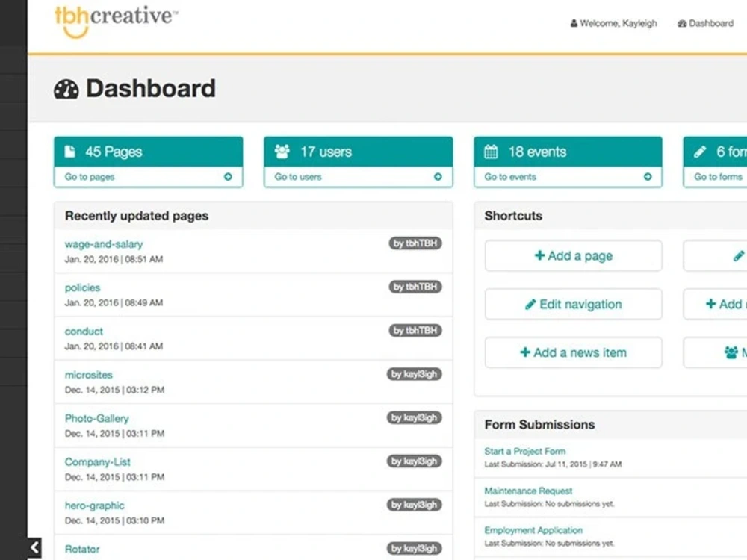Viewport: 747px width, 560px height.
Task: Open the Start a Project Form submissions
Action: click(524, 451)
